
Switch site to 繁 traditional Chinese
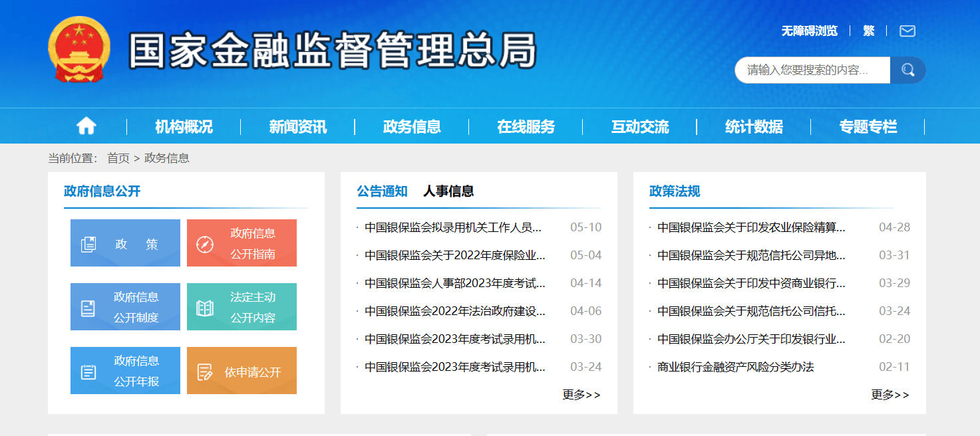pyautogui.click(x=868, y=31)
